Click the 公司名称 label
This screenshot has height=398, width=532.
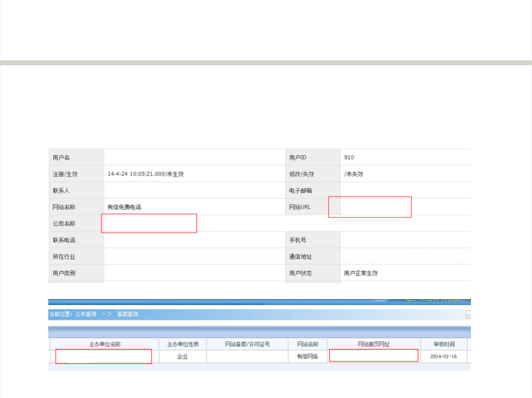point(64,224)
